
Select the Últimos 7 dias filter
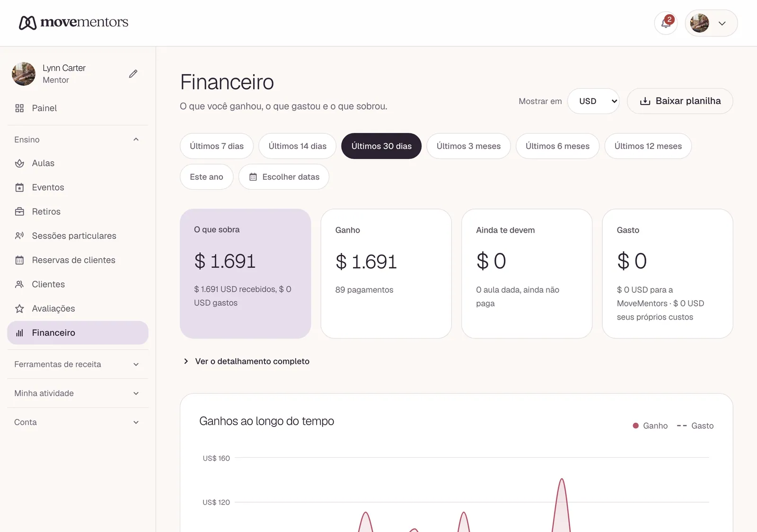tap(217, 146)
